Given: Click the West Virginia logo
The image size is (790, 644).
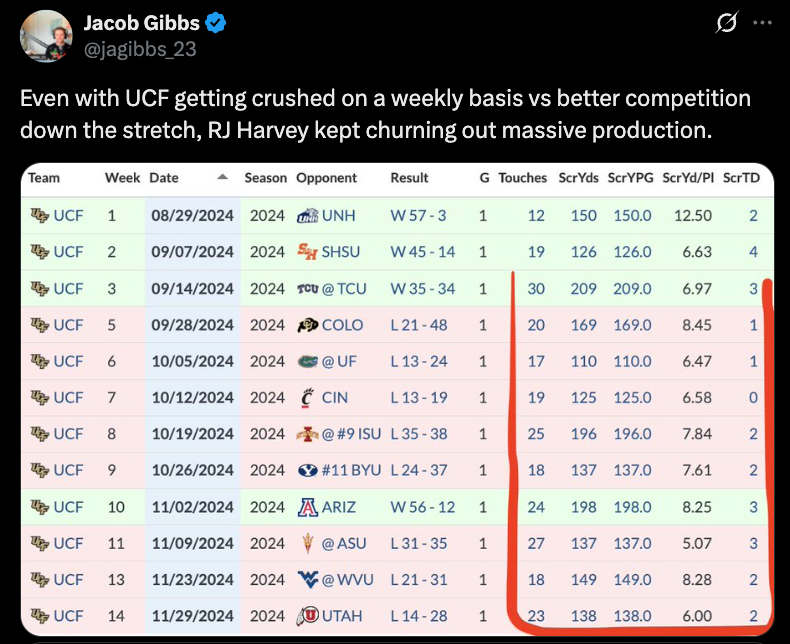Looking at the screenshot, I should click(x=307, y=580).
